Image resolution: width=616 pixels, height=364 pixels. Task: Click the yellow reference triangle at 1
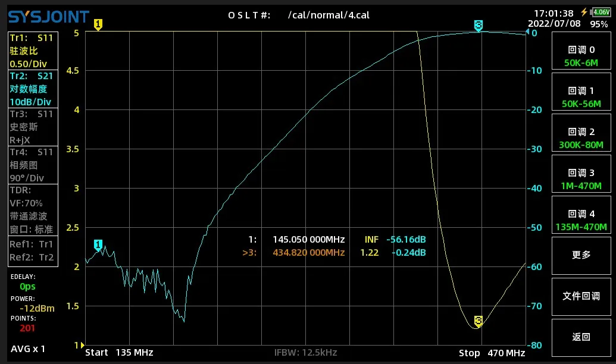click(83, 345)
